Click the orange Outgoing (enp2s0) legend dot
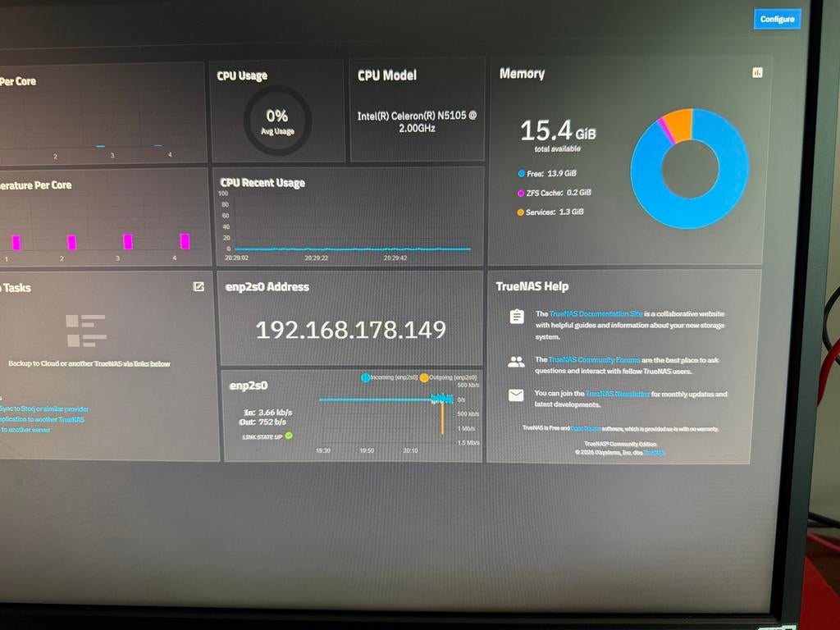Screen dimensions: 840x630 coord(424,377)
